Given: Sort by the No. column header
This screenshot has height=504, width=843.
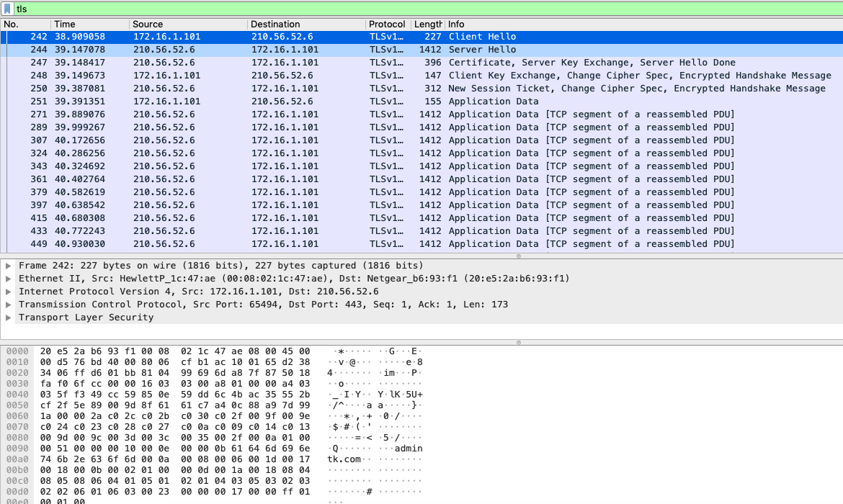Looking at the screenshot, I should [x=26, y=24].
